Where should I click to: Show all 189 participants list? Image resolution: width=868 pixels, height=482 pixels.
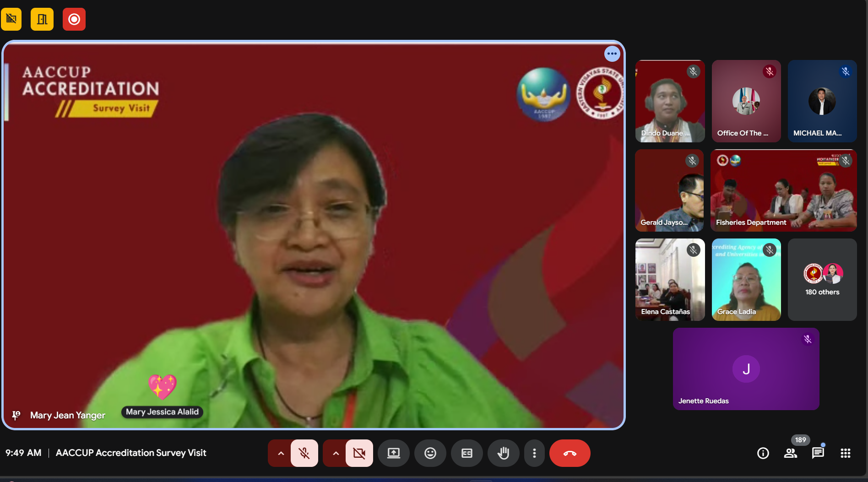(791, 453)
